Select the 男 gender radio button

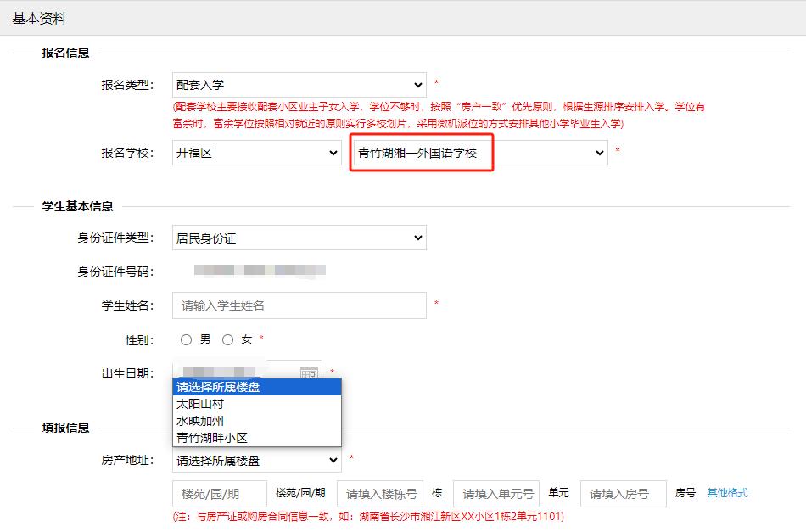[187, 339]
